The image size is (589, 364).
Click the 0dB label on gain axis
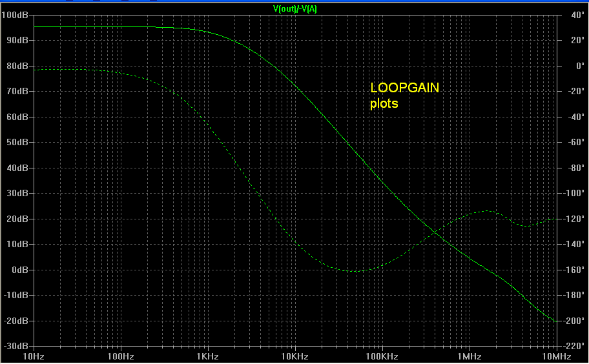click(20, 270)
